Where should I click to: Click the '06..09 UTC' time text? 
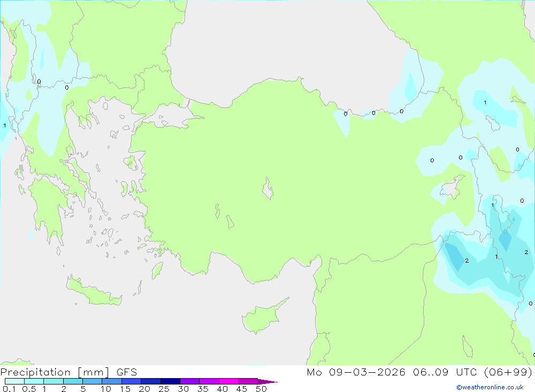[445, 372]
